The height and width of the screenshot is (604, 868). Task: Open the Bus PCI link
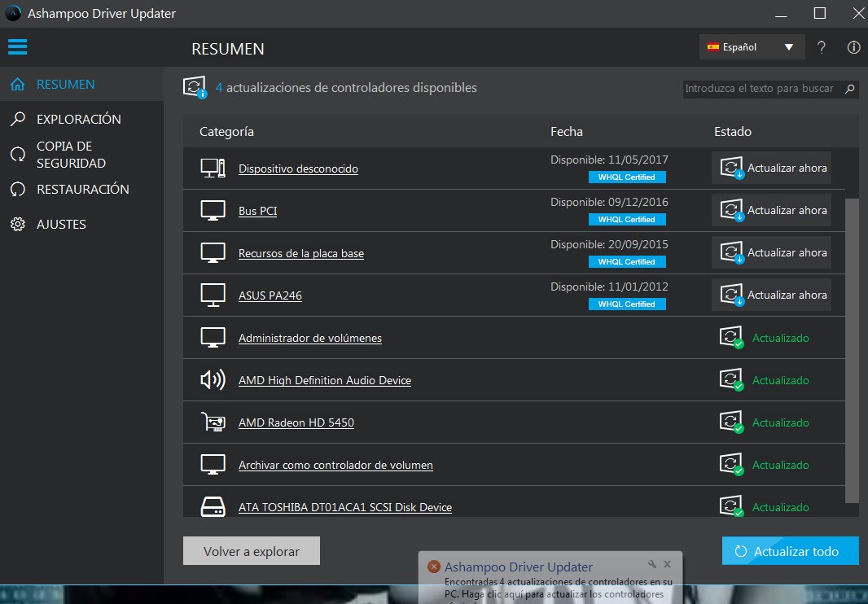pos(258,211)
